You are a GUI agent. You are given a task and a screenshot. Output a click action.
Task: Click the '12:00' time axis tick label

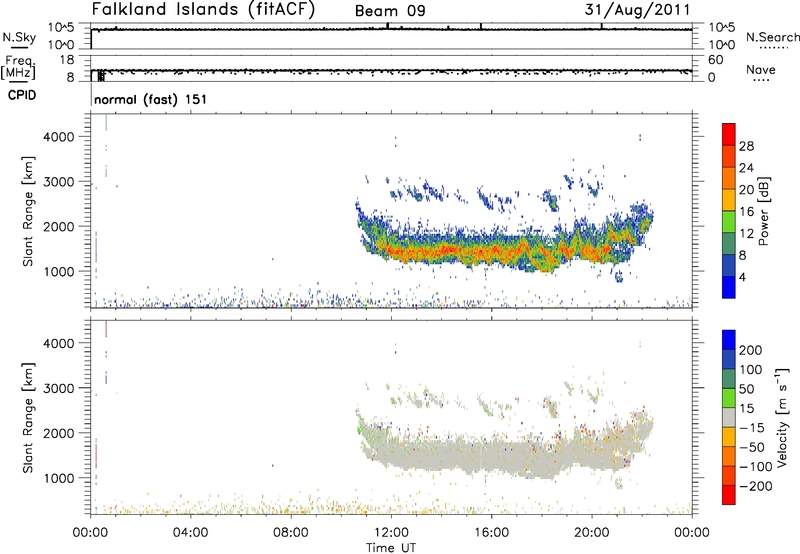tap(391, 533)
